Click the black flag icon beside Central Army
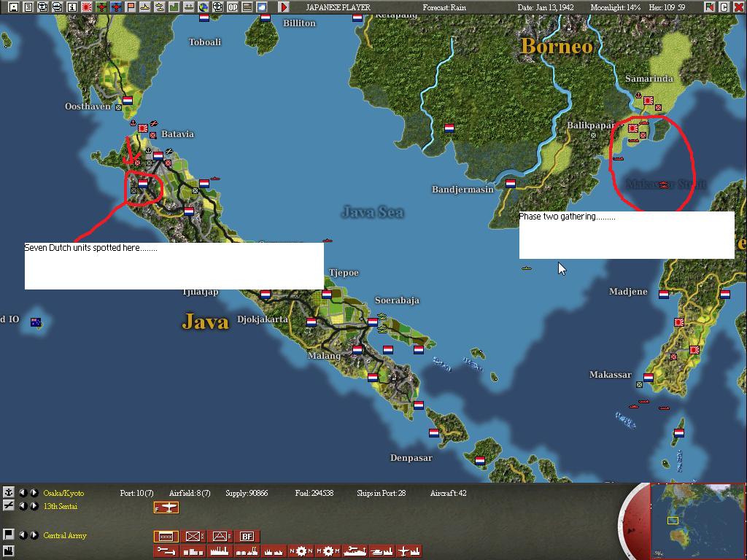 coord(9,534)
